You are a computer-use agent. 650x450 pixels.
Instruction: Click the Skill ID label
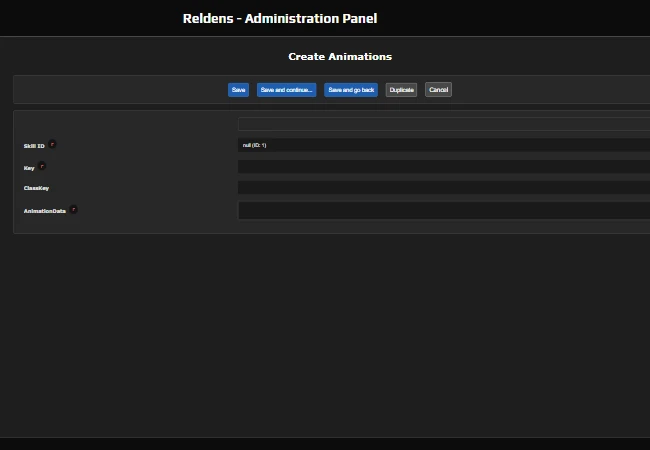pyautogui.click(x=34, y=146)
